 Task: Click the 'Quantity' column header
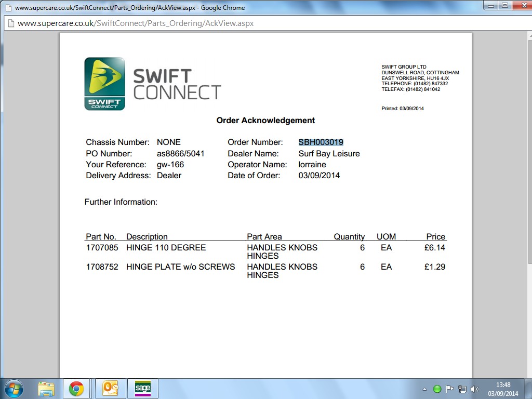349,236
